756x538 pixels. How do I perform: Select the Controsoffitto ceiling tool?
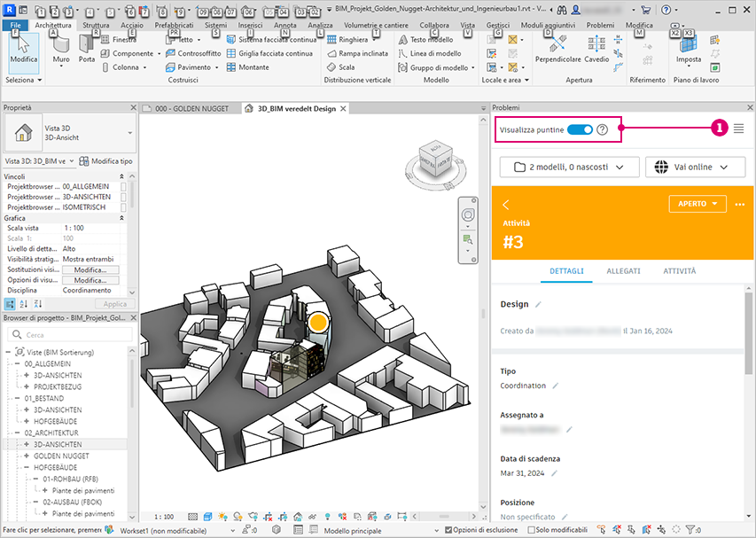(x=193, y=53)
